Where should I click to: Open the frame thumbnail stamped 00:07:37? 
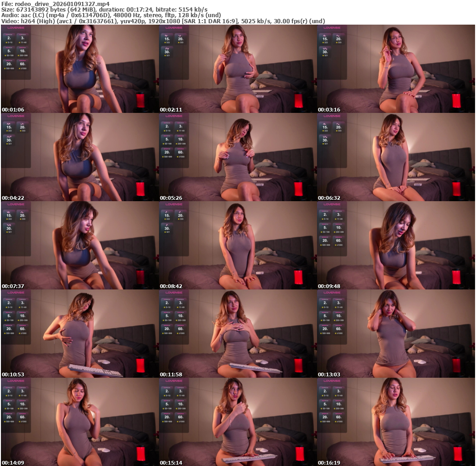(79, 245)
